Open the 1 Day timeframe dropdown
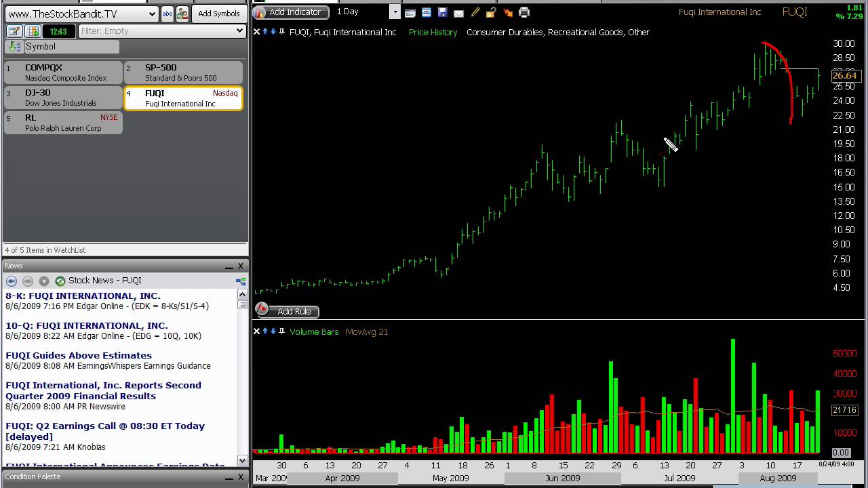Screen dimensions: 868x488 [395, 12]
